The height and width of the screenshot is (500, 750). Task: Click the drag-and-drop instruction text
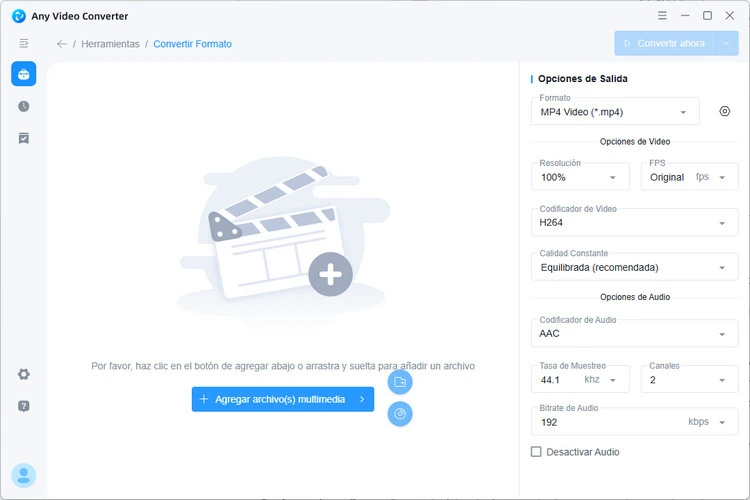283,366
